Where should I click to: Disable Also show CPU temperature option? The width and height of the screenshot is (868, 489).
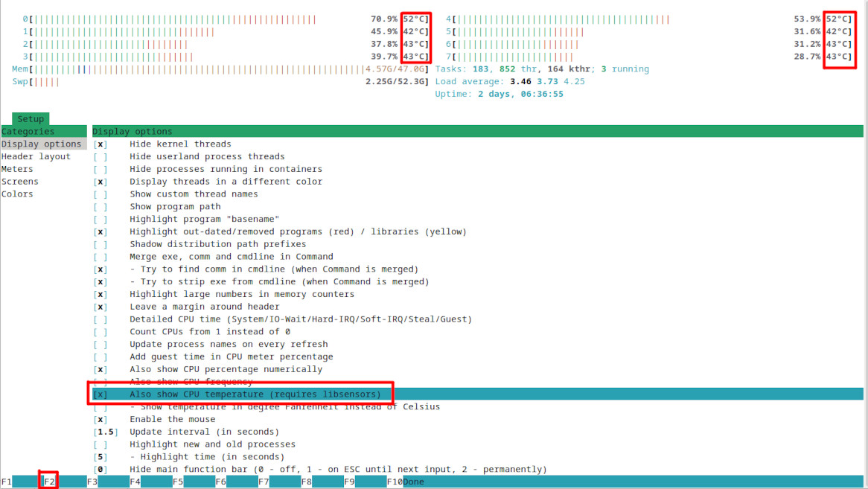100,394
